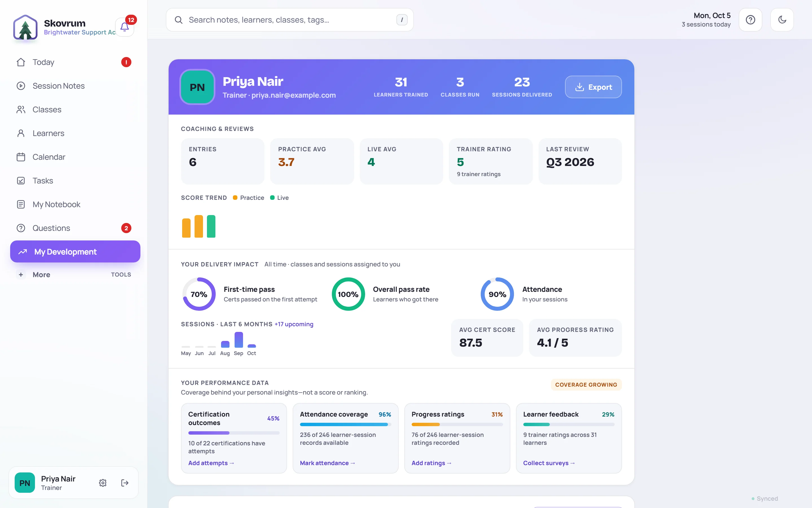
Task: Click the 90% Attendance ring
Action: coord(497,294)
